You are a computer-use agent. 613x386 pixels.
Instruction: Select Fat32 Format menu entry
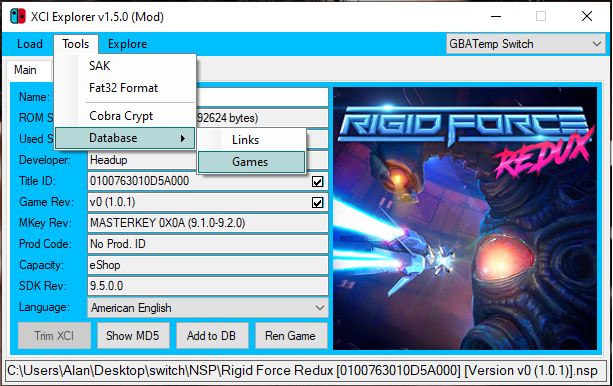125,88
